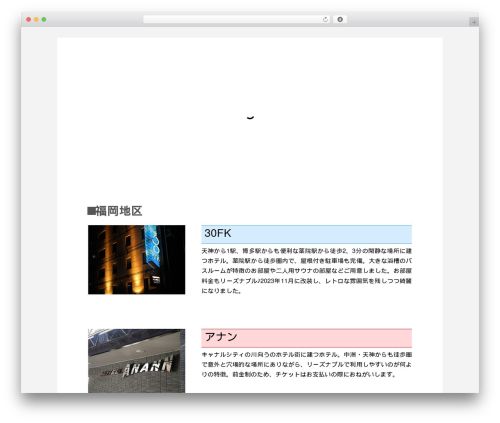Open the 30FK hotel night photo
Screen dimensions: 500x423
(x=136, y=259)
